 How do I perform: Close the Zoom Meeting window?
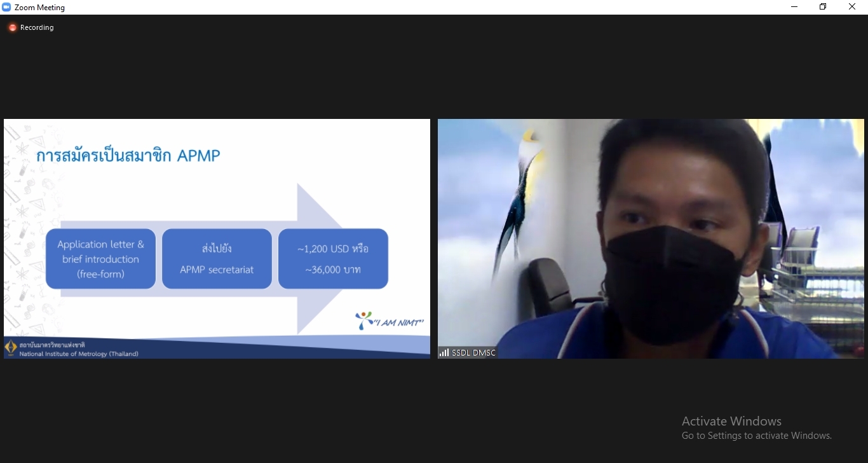[x=852, y=7]
